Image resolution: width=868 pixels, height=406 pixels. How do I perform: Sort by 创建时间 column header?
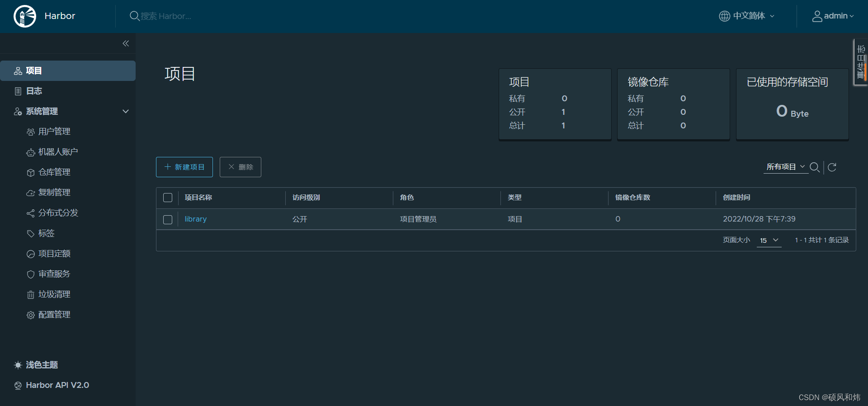(736, 198)
